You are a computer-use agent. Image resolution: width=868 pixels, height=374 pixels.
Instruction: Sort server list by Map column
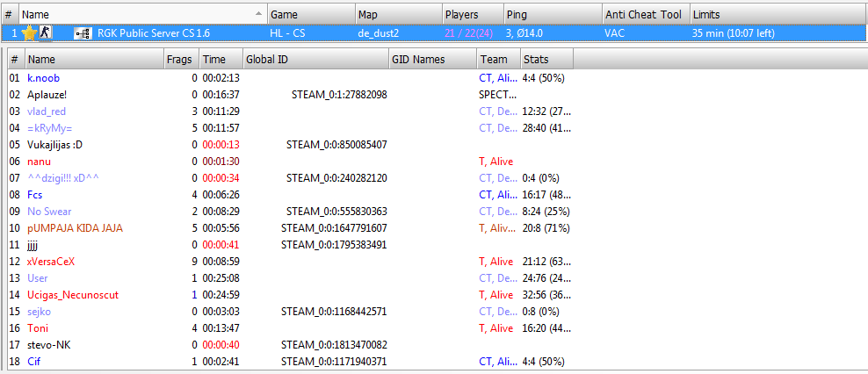click(x=399, y=14)
